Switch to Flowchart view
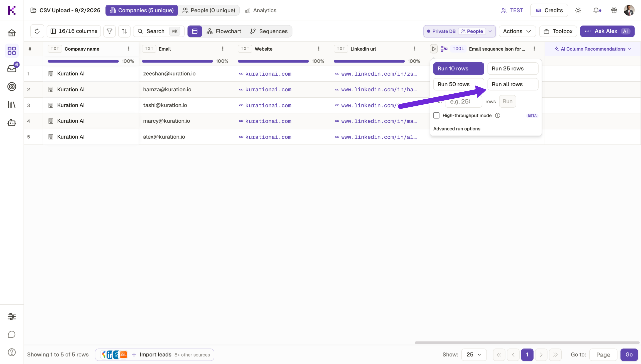This screenshot has width=641, height=364. coord(224,31)
